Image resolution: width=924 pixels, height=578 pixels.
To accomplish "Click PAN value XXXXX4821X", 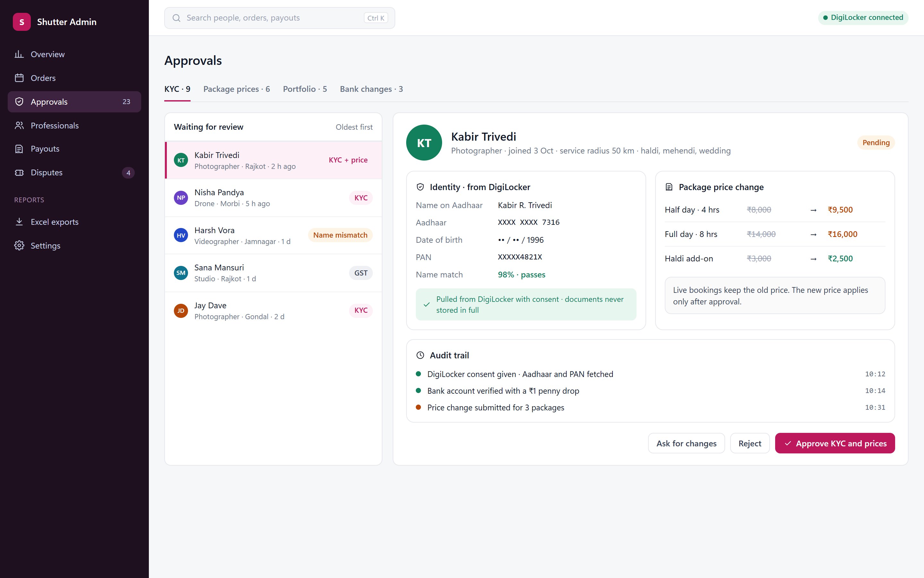I will (x=520, y=257).
